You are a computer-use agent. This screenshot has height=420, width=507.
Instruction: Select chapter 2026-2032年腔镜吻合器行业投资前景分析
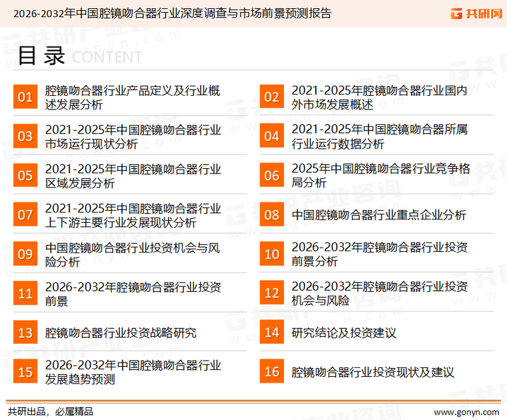(x=380, y=254)
